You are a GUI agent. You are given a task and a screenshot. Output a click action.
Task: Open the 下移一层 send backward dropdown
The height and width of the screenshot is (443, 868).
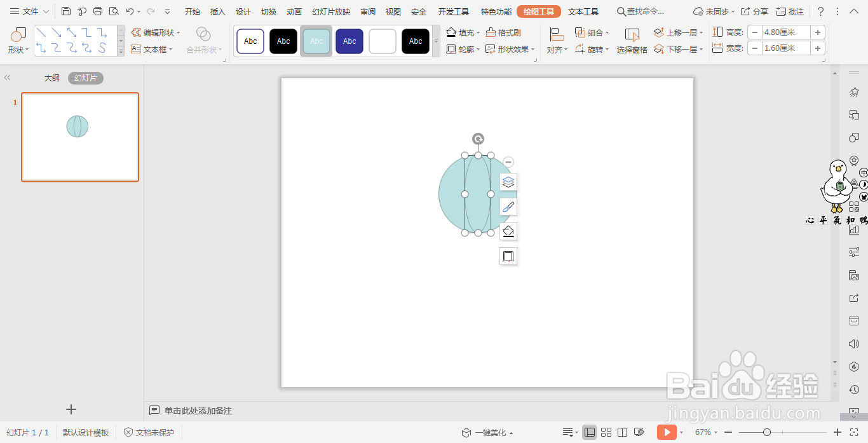[x=679, y=49]
